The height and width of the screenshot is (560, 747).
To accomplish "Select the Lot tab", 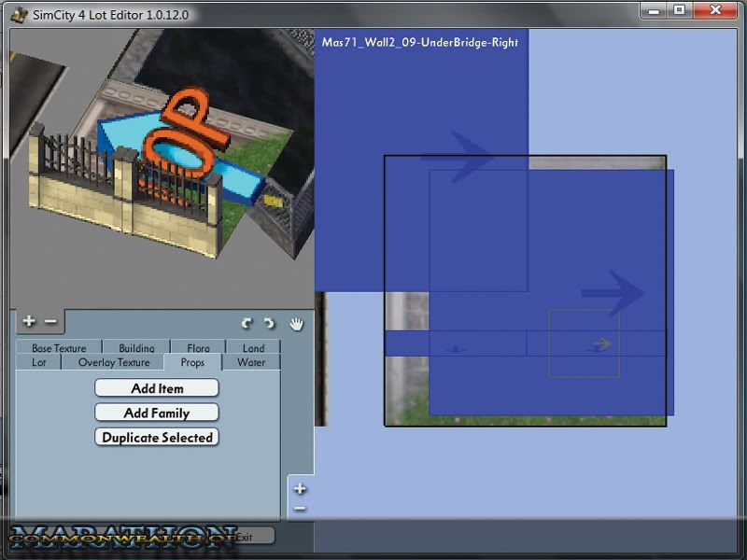I will [38, 362].
